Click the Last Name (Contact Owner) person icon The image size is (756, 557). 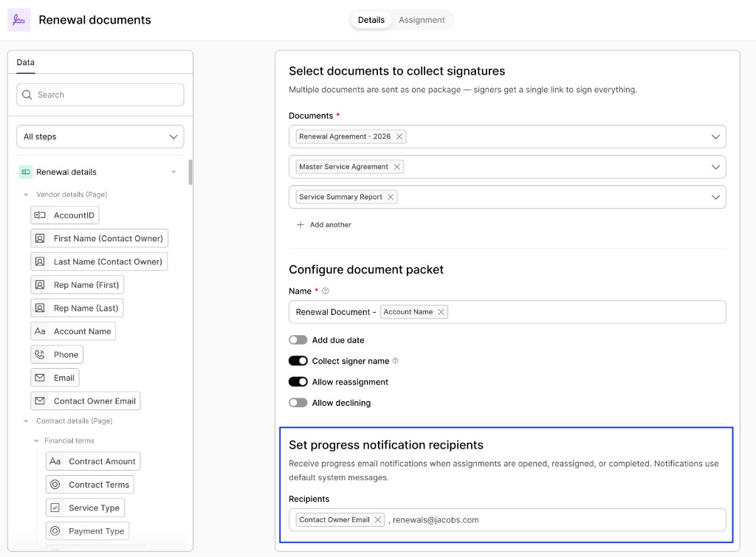point(40,262)
